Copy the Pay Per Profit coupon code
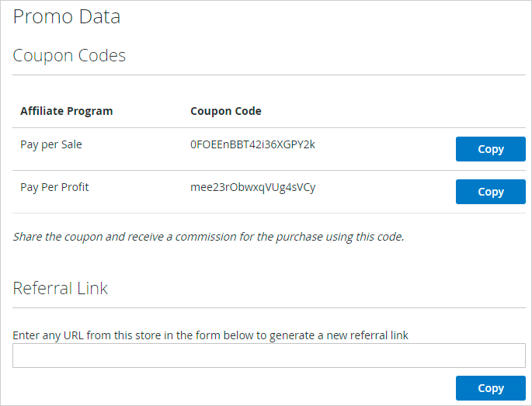Image resolution: width=532 pixels, height=406 pixels. click(490, 192)
